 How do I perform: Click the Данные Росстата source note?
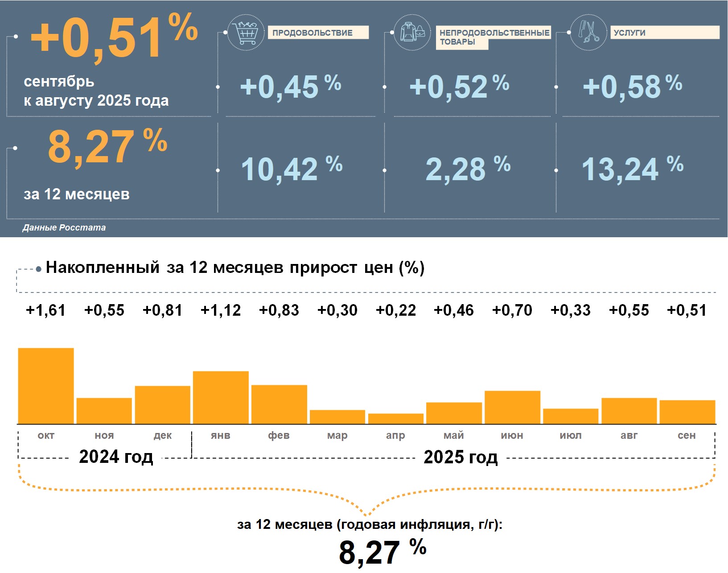point(64,227)
